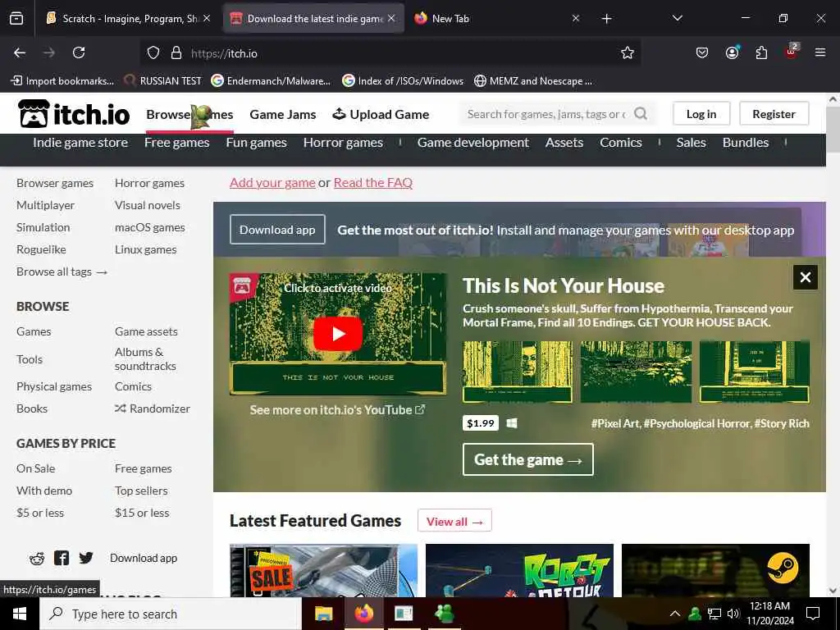Screen dimensions: 840x630
Task: Click the Download app button in banner
Action: 277,230
